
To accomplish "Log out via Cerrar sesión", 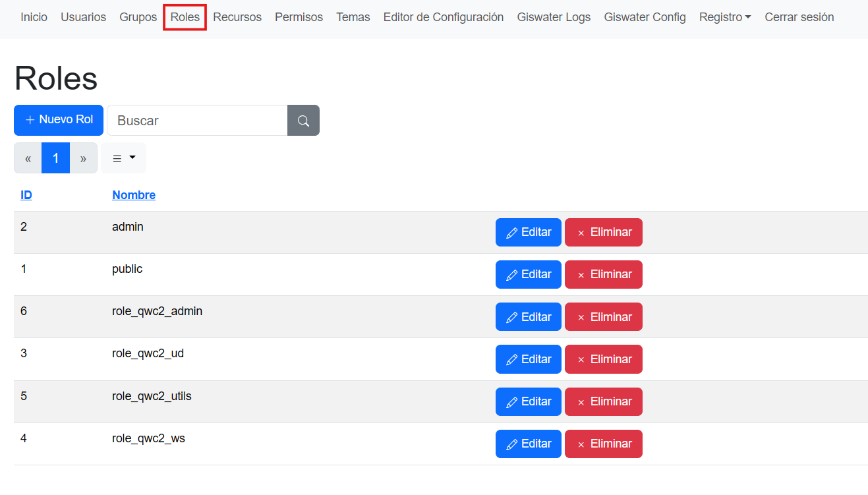I will (x=799, y=17).
